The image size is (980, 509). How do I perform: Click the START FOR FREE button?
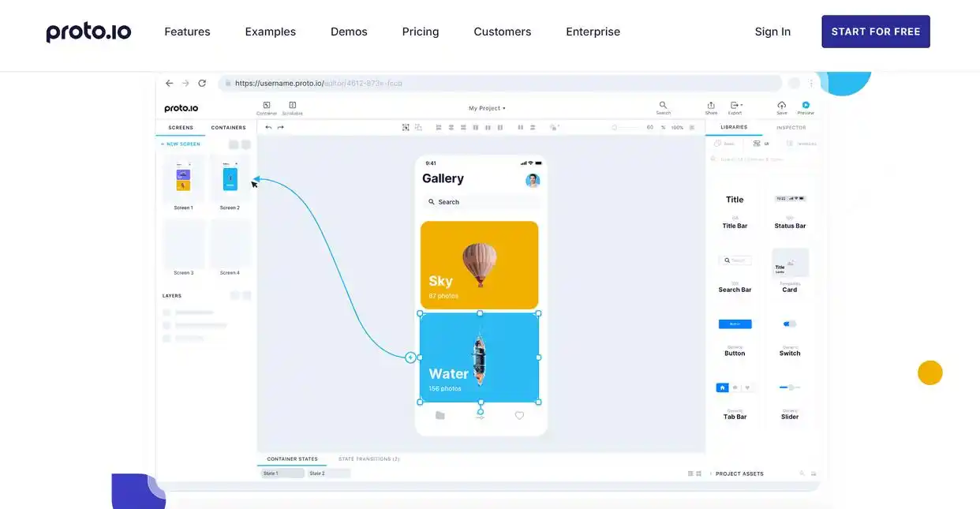[875, 32]
